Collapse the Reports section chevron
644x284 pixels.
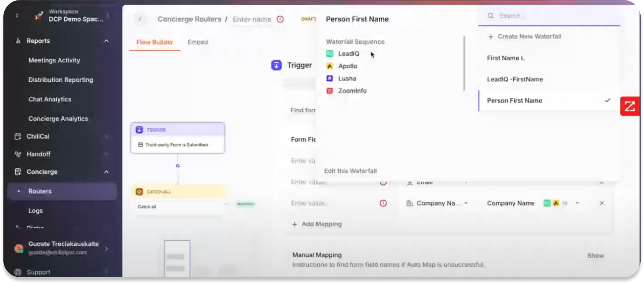(x=106, y=41)
